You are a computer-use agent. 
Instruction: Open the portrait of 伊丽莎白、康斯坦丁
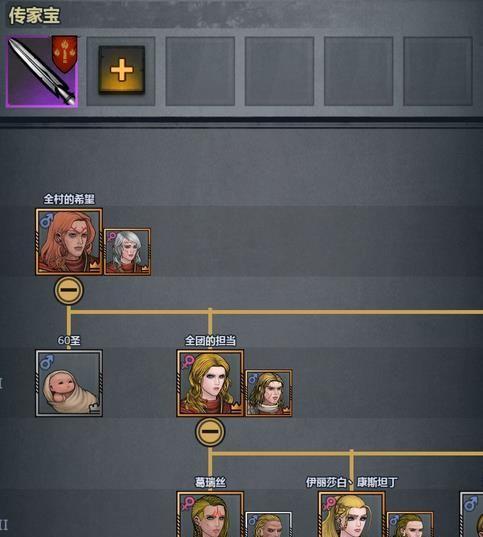(351, 514)
